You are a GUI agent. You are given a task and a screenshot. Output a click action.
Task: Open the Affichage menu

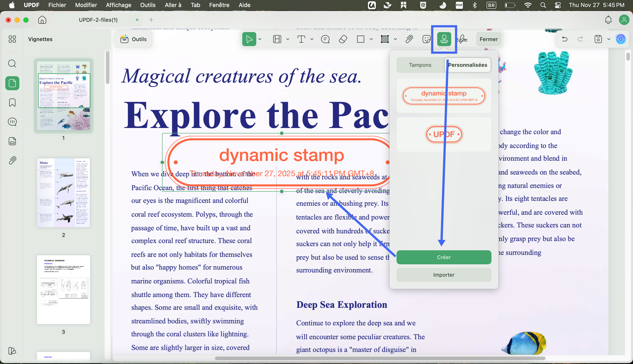(x=118, y=5)
